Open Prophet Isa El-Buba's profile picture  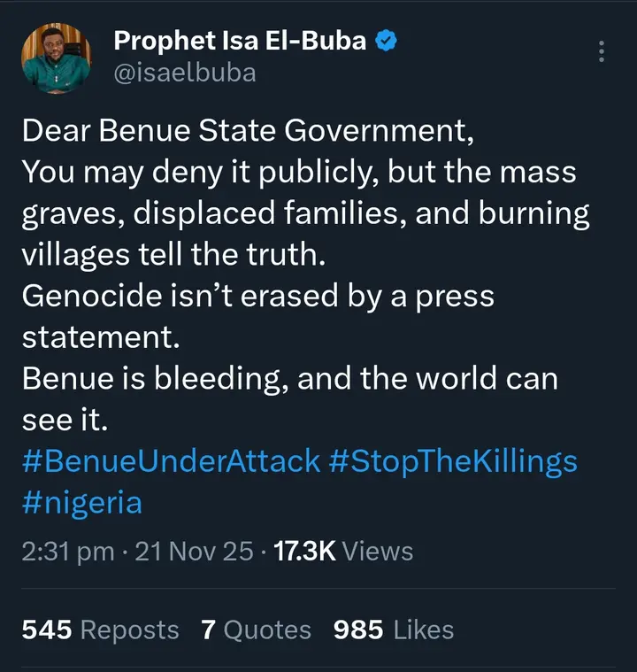tap(57, 58)
